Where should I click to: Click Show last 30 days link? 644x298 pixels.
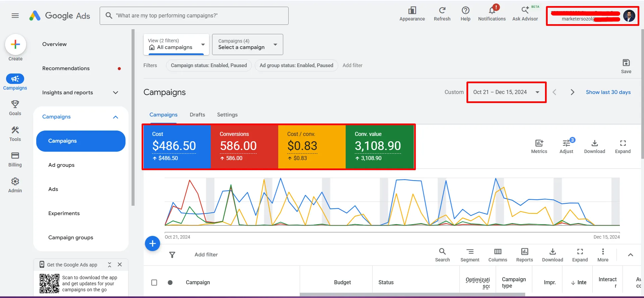pyautogui.click(x=608, y=92)
